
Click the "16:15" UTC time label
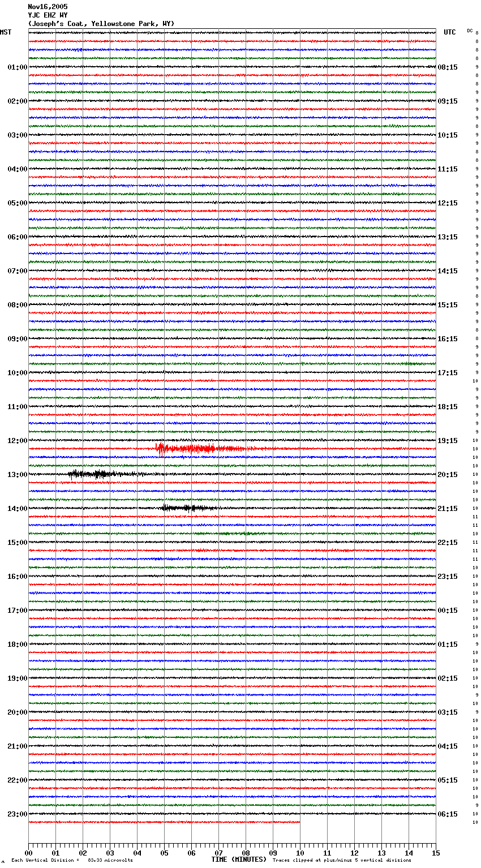tap(448, 339)
